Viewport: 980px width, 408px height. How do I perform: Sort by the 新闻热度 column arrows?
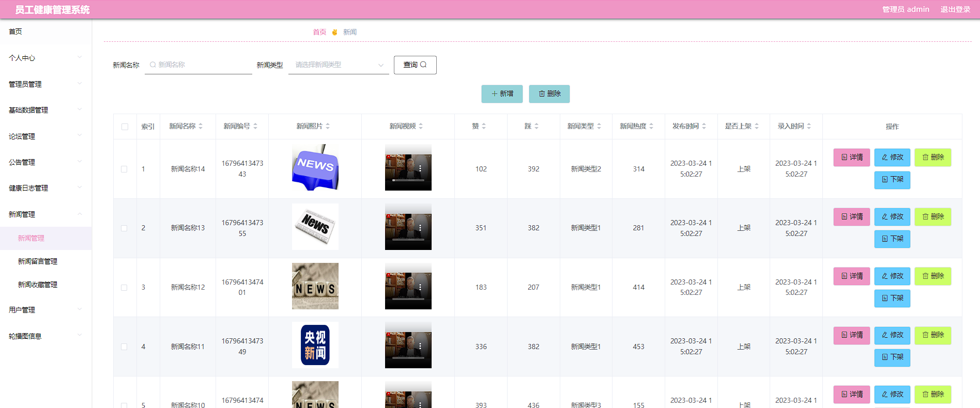coord(651,126)
